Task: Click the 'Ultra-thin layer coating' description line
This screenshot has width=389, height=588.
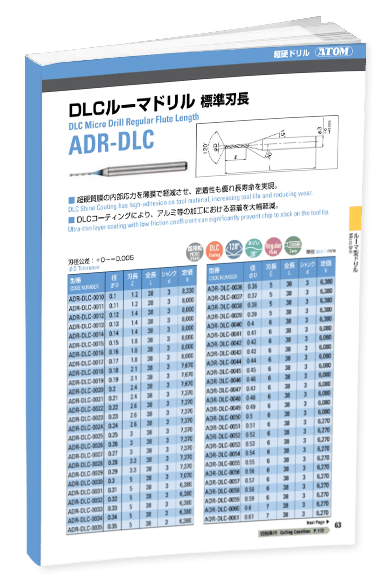Action: 199,220
